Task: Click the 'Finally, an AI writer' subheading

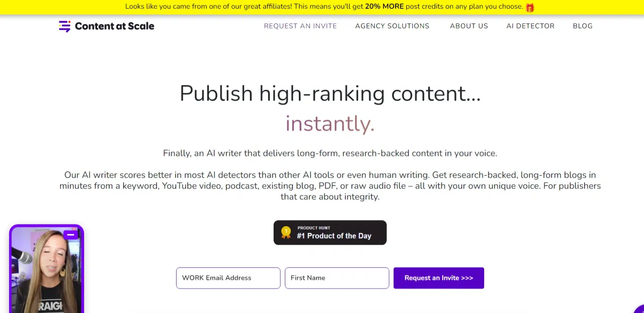Action: [330, 153]
